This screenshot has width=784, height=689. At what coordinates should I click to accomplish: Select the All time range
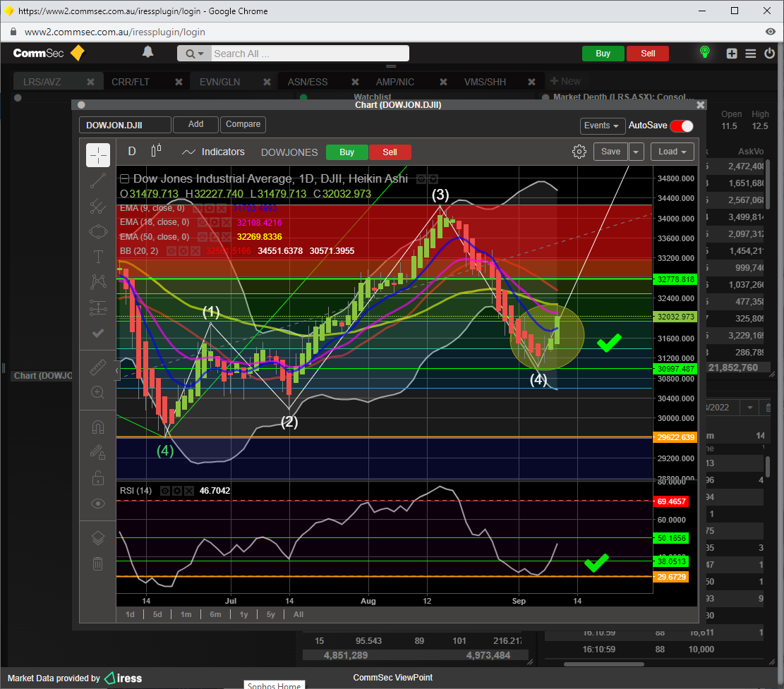(298, 614)
